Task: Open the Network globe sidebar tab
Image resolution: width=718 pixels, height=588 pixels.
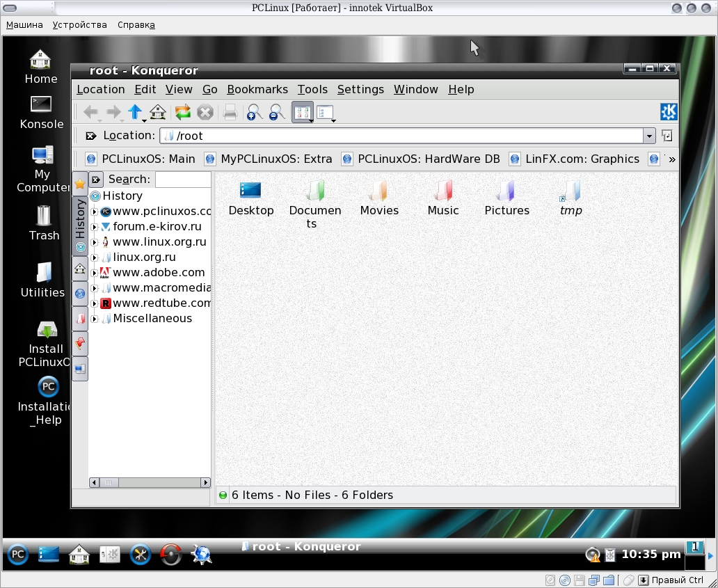Action: tap(80, 294)
